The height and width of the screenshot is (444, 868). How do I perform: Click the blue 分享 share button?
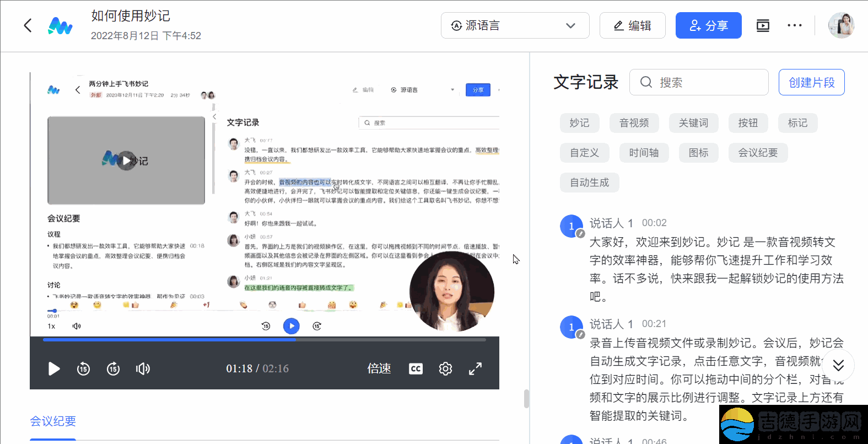pos(708,25)
